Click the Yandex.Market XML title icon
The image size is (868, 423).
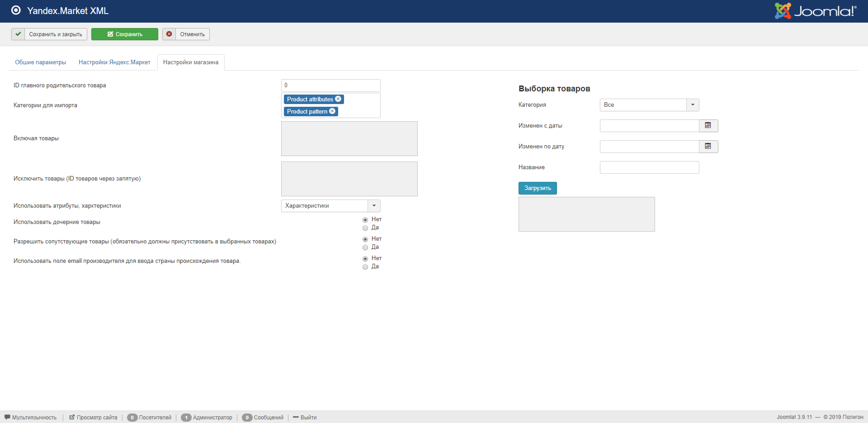coord(16,10)
